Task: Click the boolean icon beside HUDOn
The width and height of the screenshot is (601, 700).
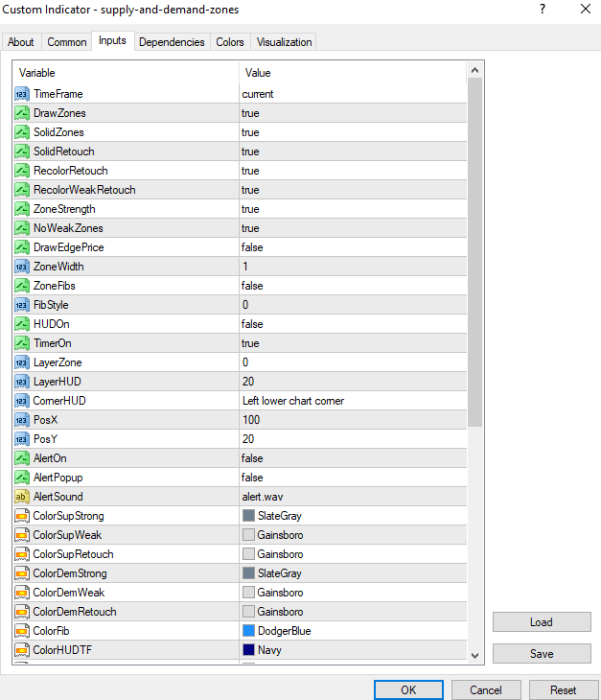Action: pos(22,324)
